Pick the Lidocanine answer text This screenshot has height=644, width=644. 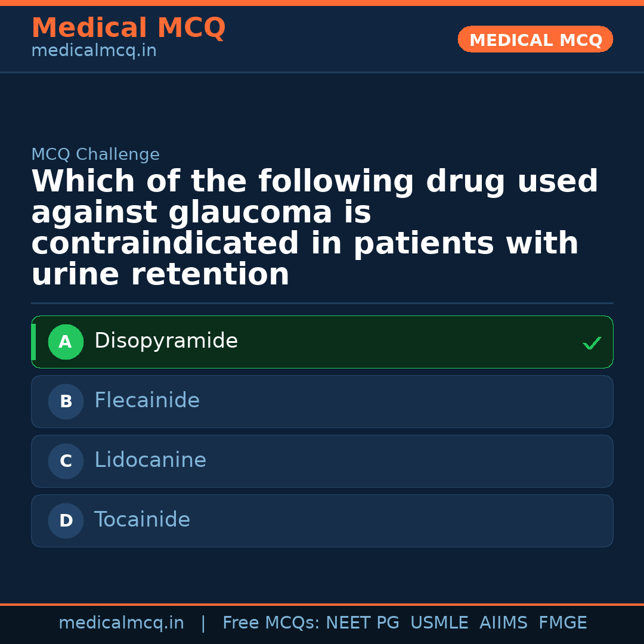coord(150,460)
